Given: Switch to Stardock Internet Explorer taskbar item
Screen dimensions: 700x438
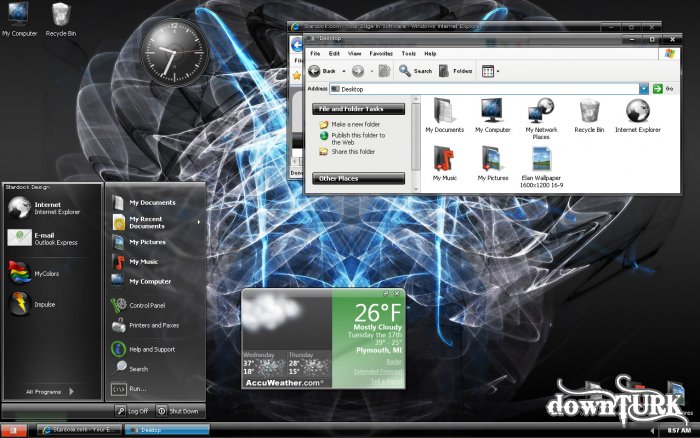Looking at the screenshot, I should point(79,430).
